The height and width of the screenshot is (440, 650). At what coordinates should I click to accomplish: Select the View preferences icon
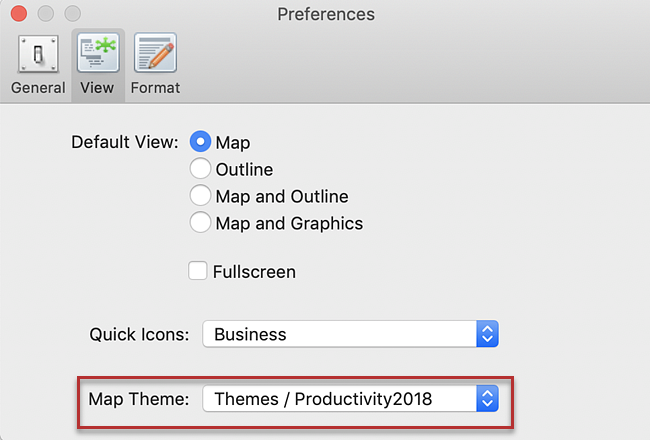[x=97, y=53]
